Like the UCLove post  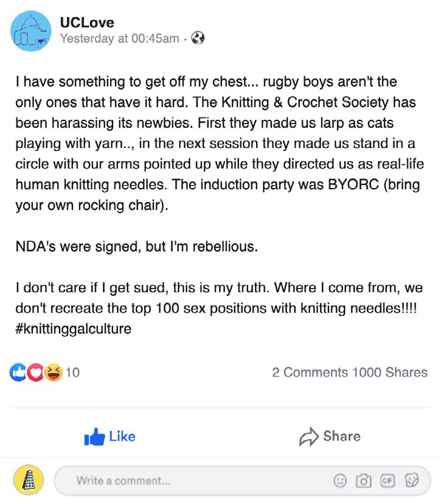click(110, 436)
